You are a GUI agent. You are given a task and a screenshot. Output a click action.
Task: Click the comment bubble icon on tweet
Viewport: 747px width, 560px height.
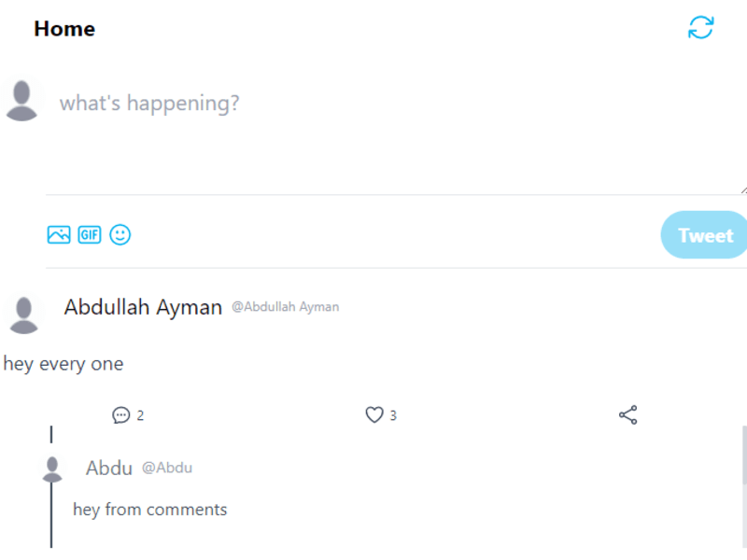(x=121, y=414)
